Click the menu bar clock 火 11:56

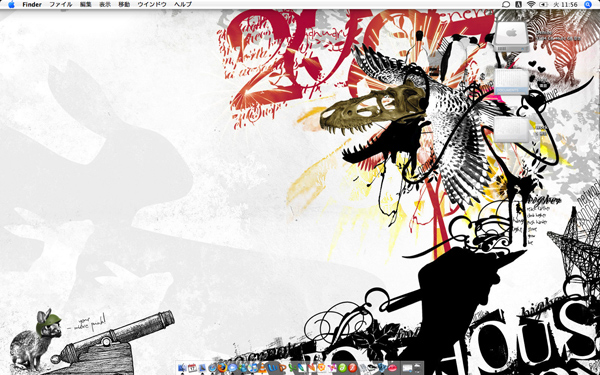pyautogui.click(x=565, y=5)
